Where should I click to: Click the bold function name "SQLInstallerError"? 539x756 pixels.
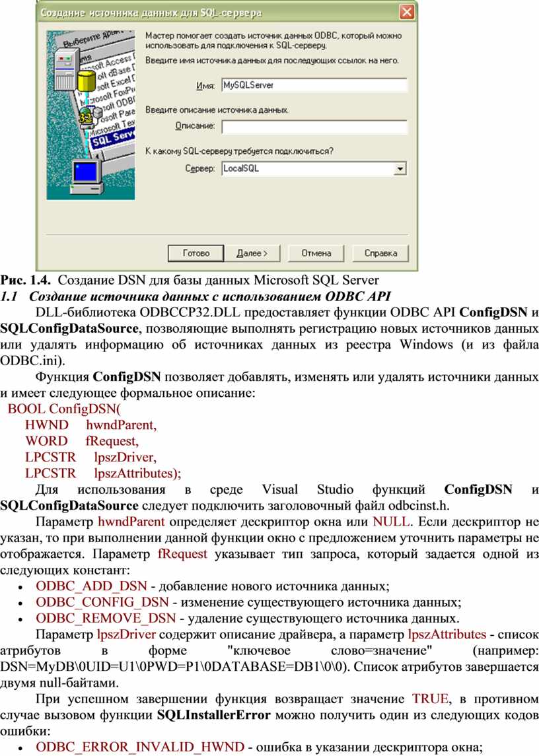pyautogui.click(x=214, y=715)
